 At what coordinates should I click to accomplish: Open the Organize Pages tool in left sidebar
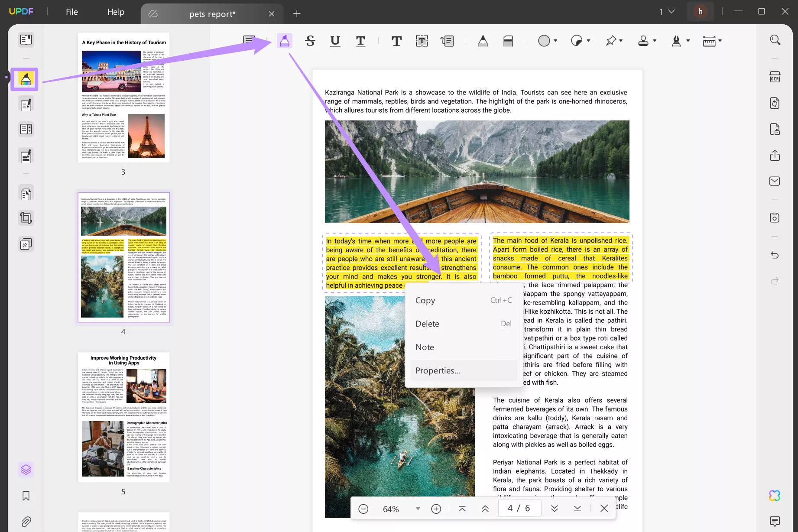coord(26,193)
